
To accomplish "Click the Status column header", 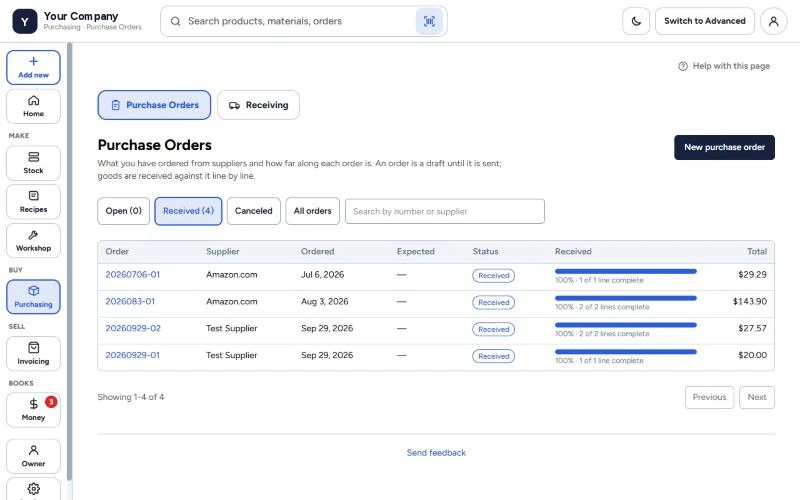I will point(485,252).
